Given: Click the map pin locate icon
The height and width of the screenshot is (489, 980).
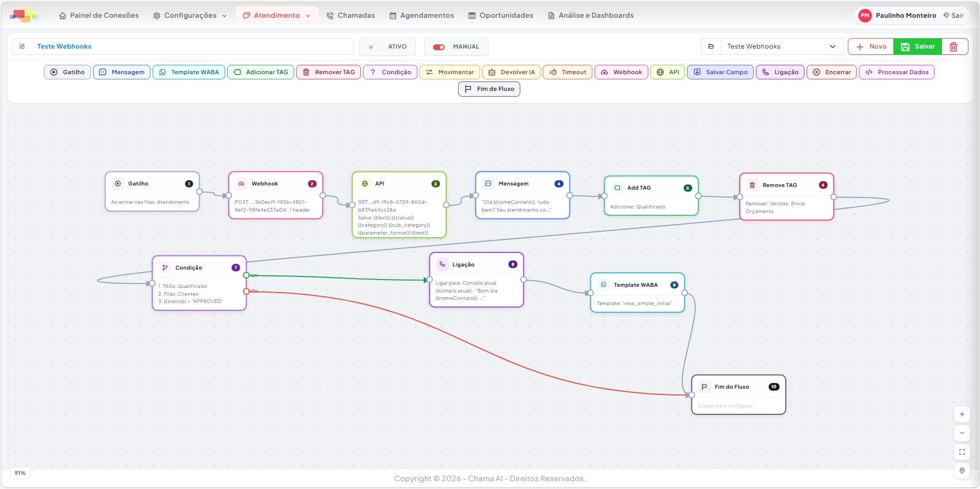Looking at the screenshot, I should pyautogui.click(x=962, y=471).
